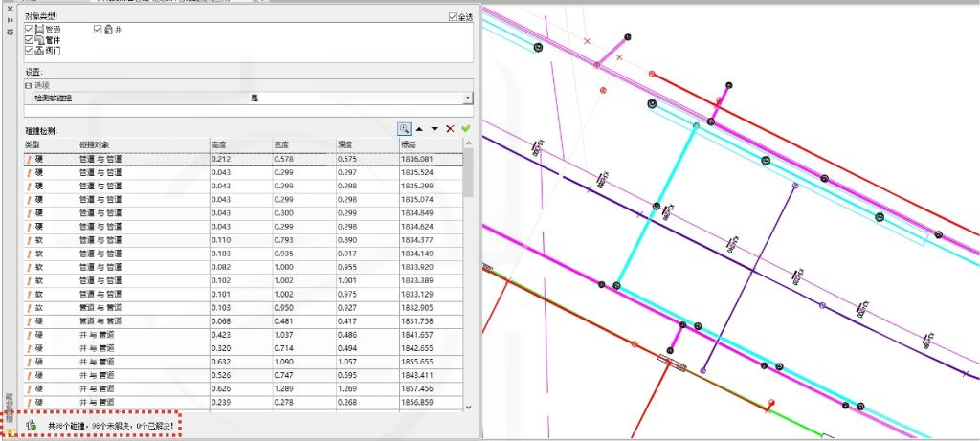Click the pipe icon beside 管道
The height and width of the screenshot is (441, 980).
pos(39,30)
